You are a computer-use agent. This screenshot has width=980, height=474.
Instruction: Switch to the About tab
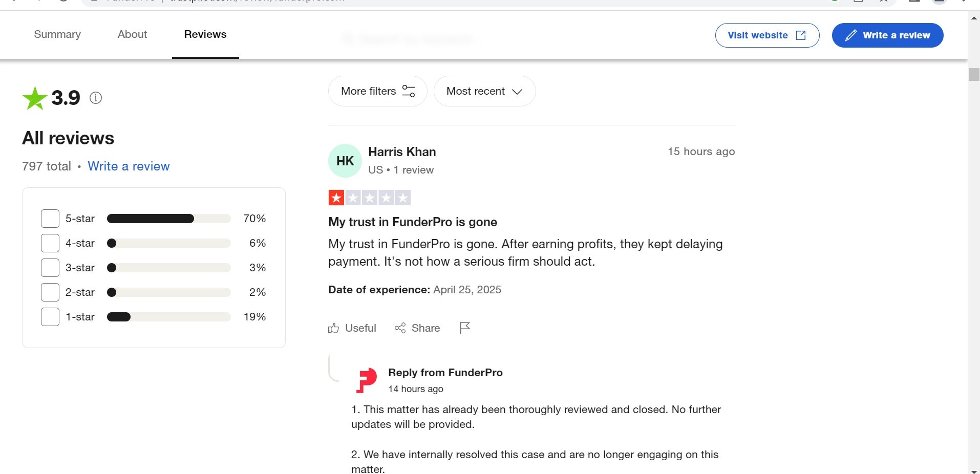point(132,34)
